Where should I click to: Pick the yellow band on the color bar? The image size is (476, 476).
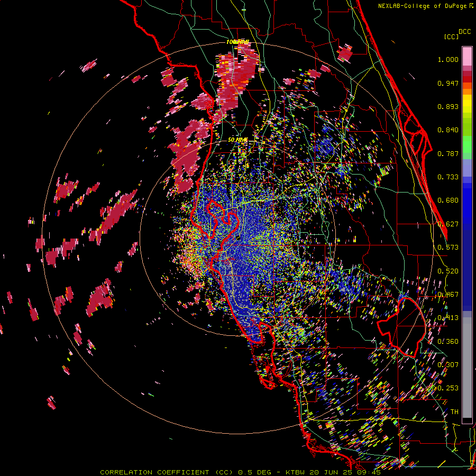(467, 104)
